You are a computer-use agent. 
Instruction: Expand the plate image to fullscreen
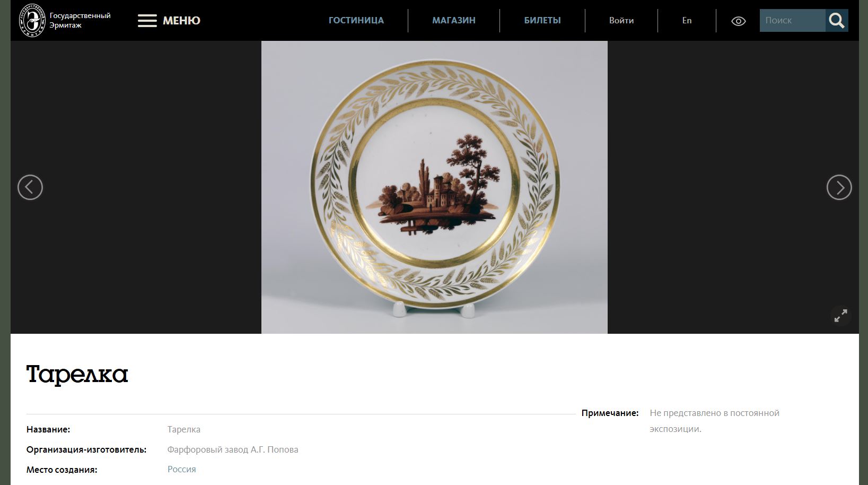[840, 315]
